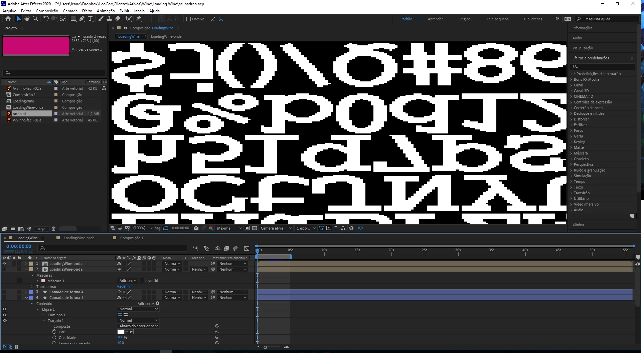Select the Eraser tool
The width and height of the screenshot is (644, 353).
click(x=118, y=19)
